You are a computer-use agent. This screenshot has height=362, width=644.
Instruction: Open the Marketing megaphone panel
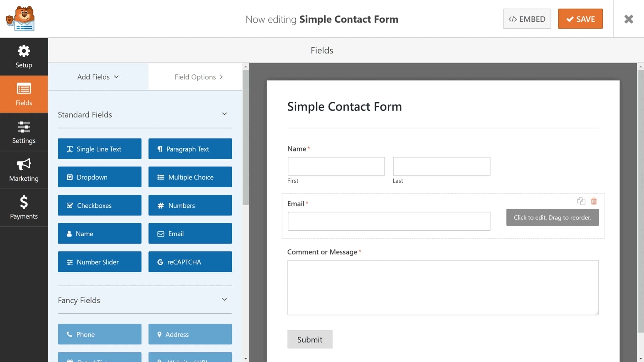click(x=24, y=170)
